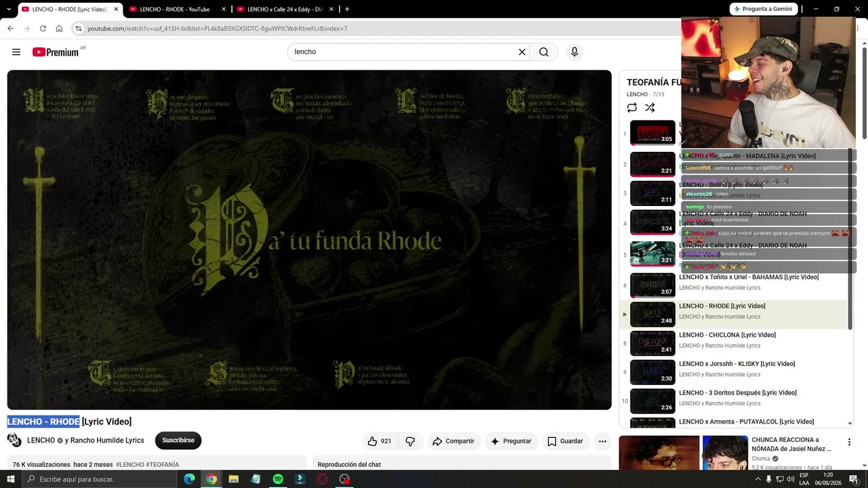Open the #LENCHO hashtag link
This screenshot has height=488, width=868.
pos(130,465)
